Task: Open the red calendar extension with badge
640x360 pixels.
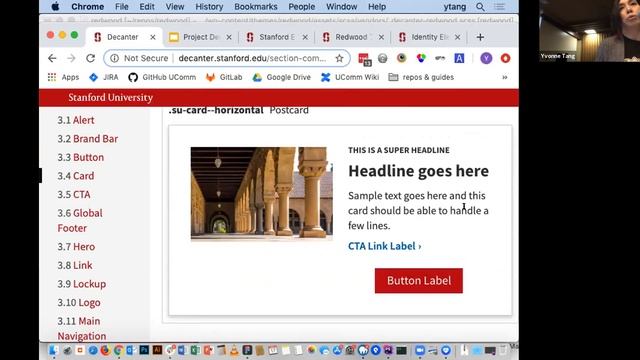Action: click(364, 59)
